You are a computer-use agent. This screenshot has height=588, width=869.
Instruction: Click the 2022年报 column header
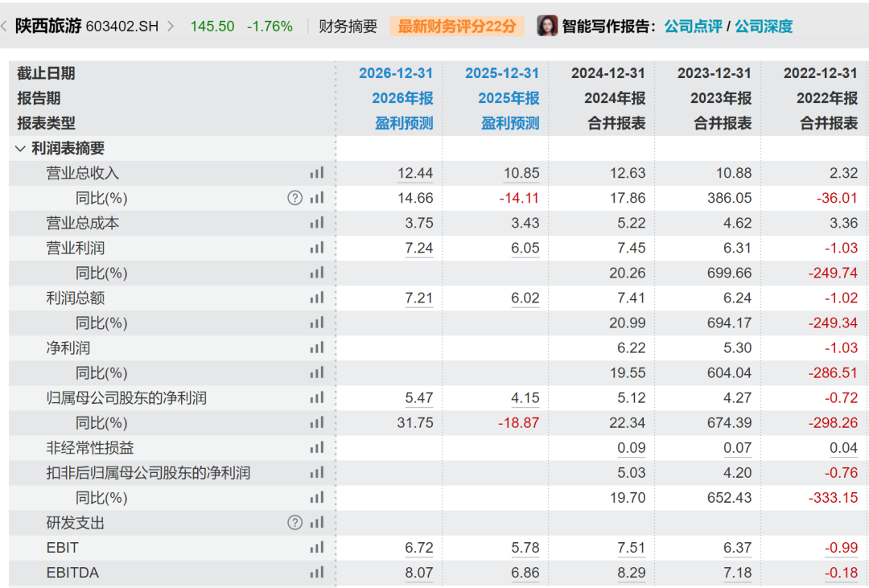827,98
